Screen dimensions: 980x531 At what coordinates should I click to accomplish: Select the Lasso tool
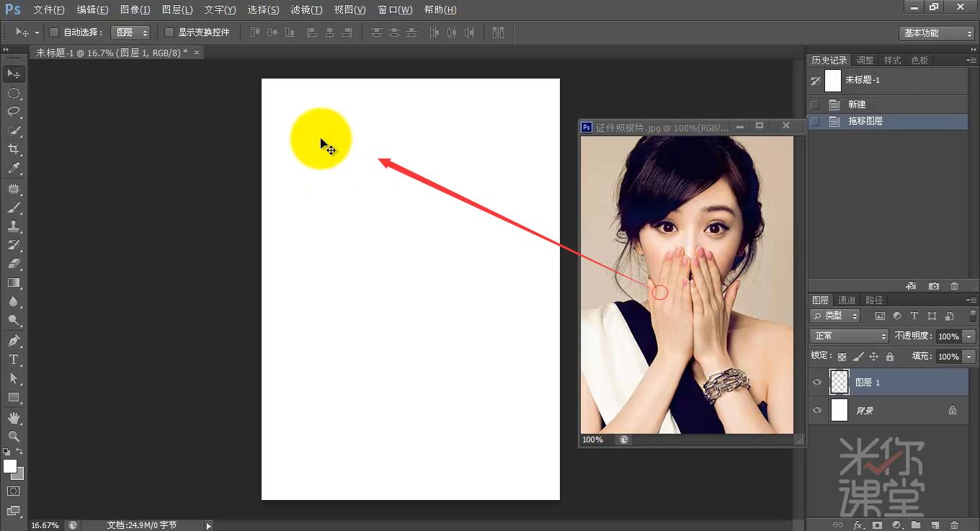coord(13,112)
